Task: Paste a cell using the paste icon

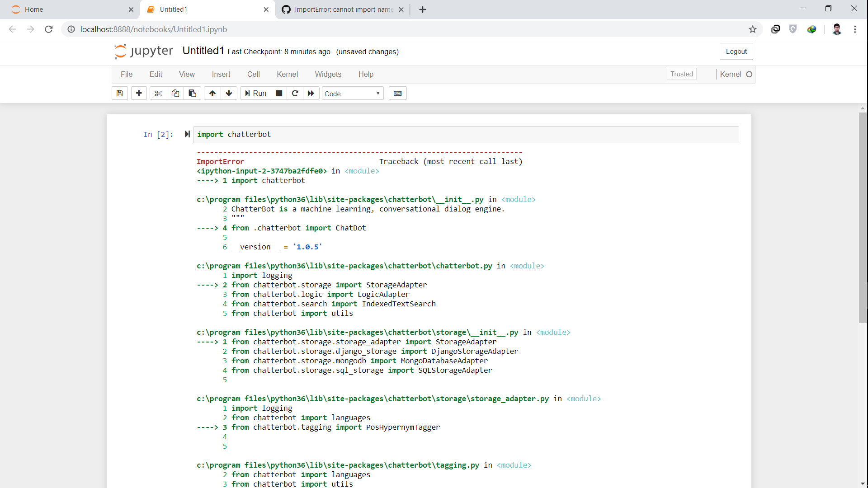Action: click(192, 93)
